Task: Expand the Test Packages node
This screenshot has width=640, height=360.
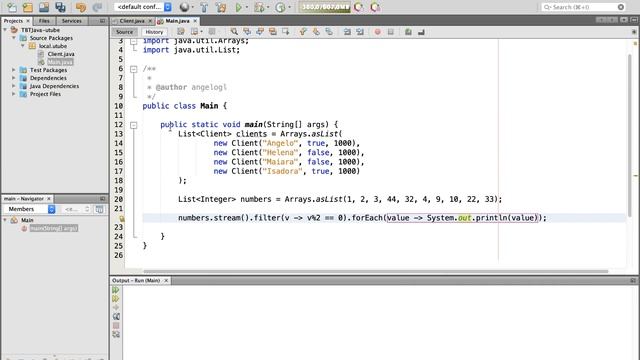Action: pyautogui.click(x=14, y=70)
